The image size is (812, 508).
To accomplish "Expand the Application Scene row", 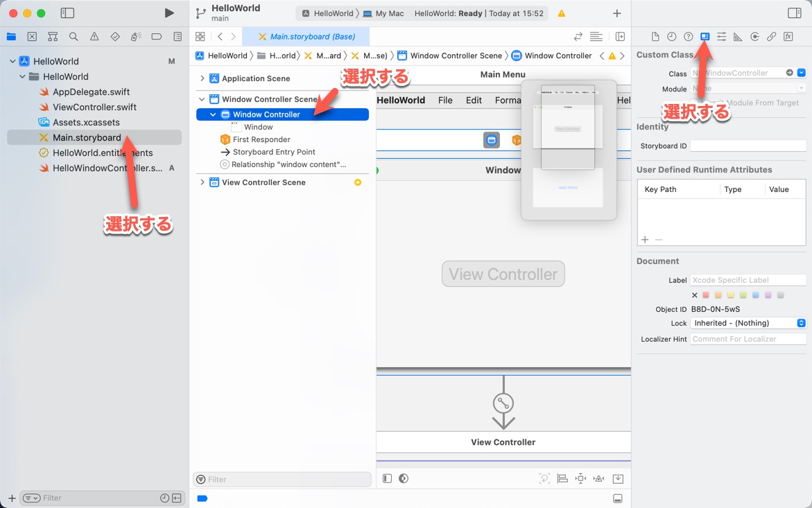I will (202, 78).
